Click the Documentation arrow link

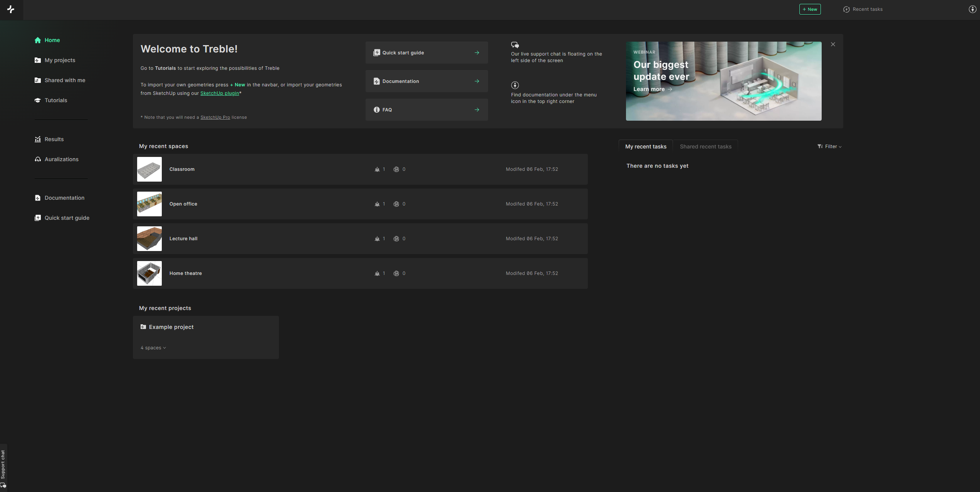pos(477,81)
